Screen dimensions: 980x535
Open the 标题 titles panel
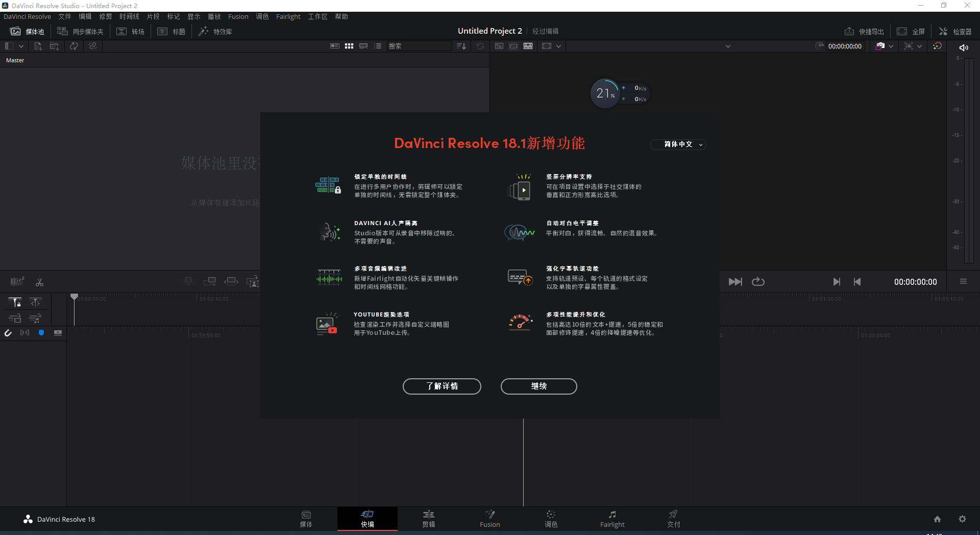(171, 32)
